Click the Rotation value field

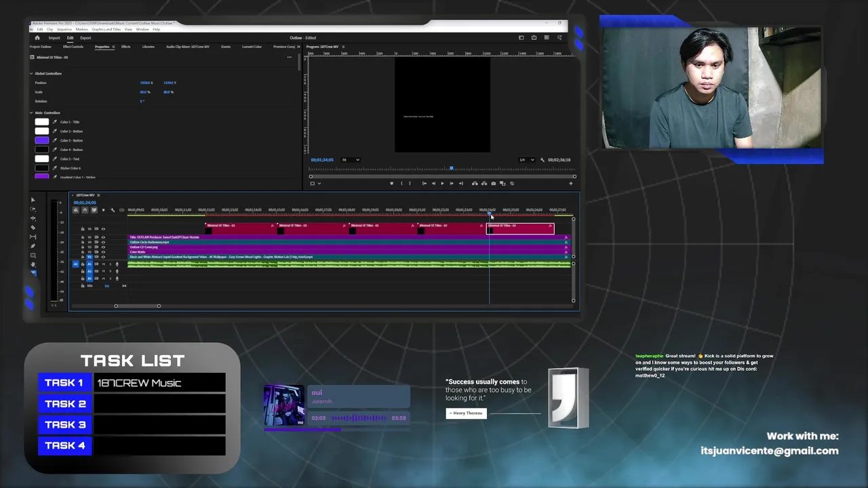142,101
